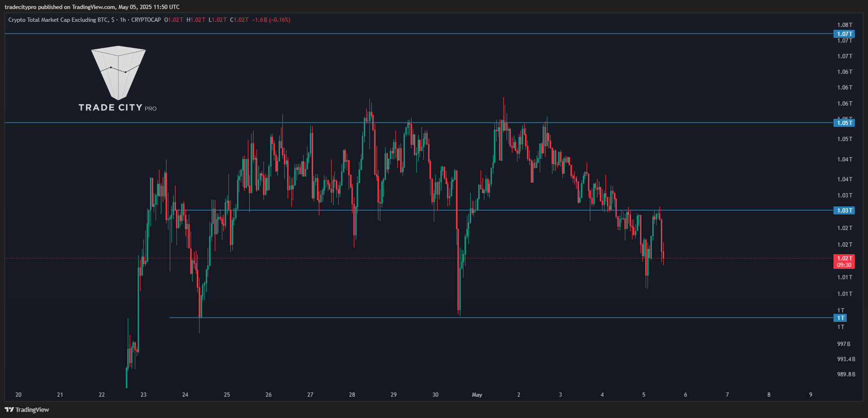
Task: Click the date '7' on the time axis
Action: click(727, 395)
